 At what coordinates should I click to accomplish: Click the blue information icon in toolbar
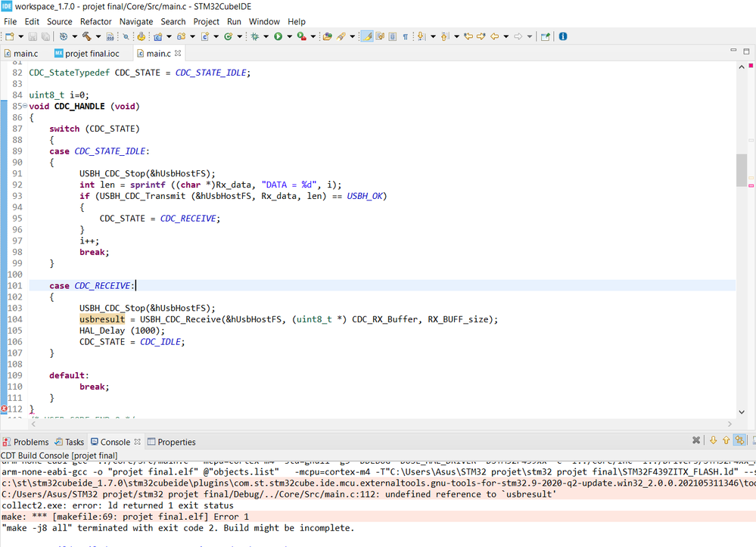click(x=563, y=36)
